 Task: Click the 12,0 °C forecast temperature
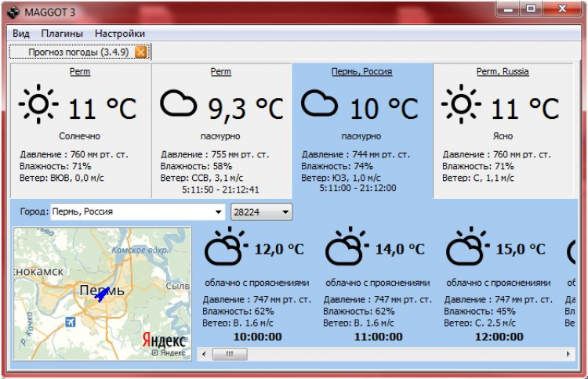tap(279, 249)
